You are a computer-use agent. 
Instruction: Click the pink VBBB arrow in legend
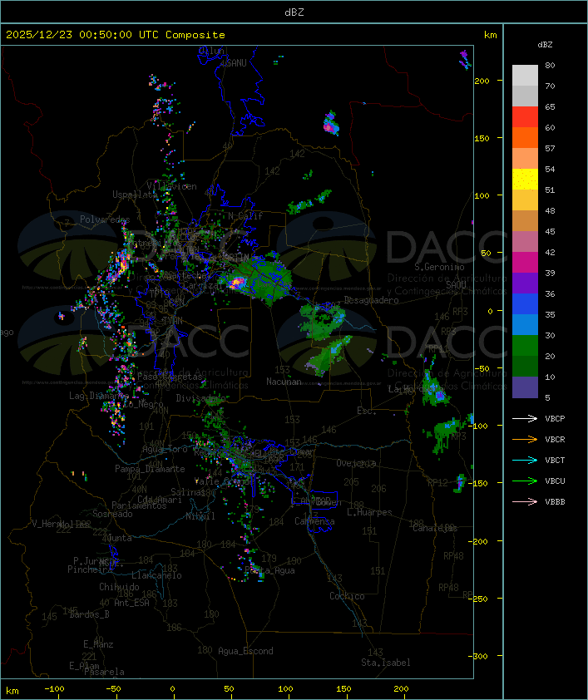pos(525,502)
